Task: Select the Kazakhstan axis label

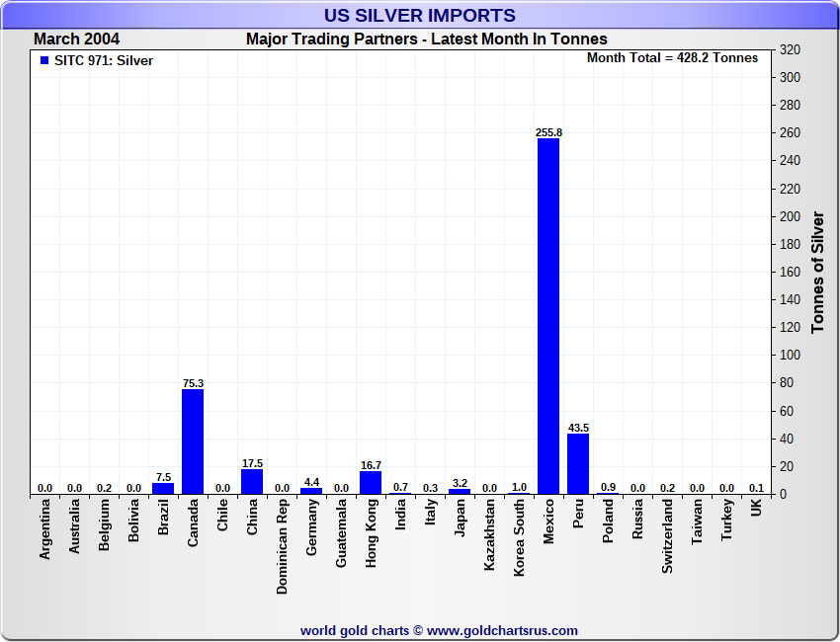Action: (490, 534)
